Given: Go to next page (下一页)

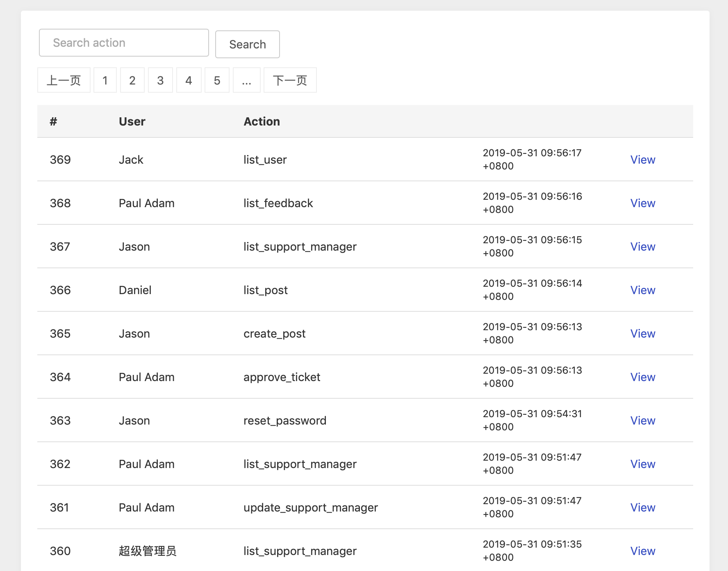Looking at the screenshot, I should 290,80.
